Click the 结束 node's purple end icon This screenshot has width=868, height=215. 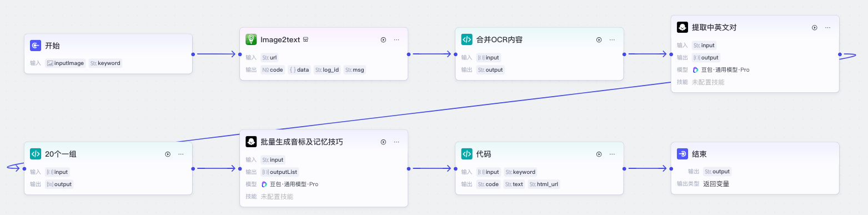683,154
